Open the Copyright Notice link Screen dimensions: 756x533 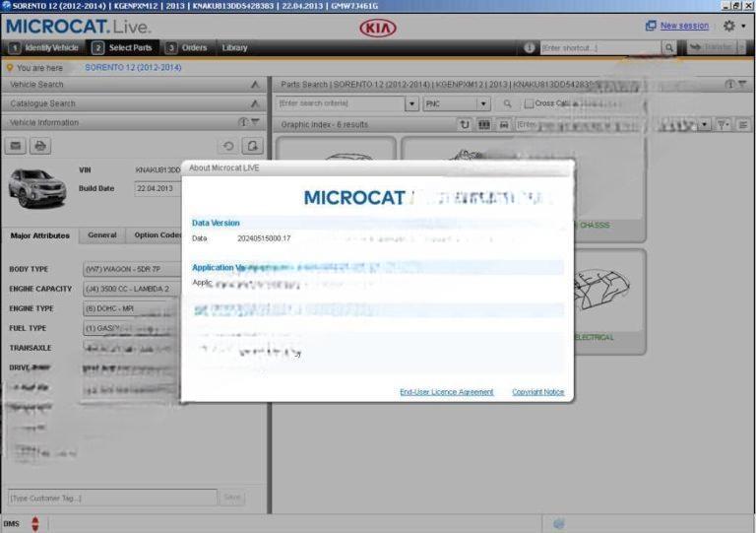tap(538, 392)
